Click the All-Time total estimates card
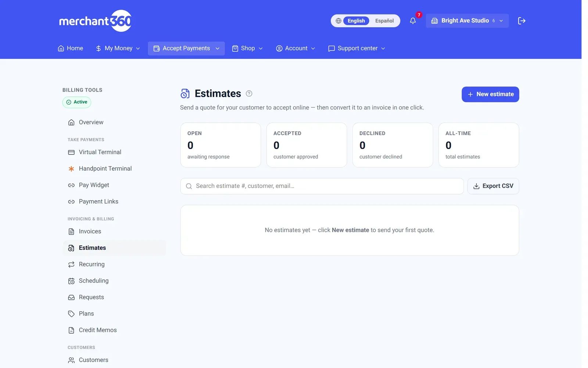588x368 pixels. point(478,145)
